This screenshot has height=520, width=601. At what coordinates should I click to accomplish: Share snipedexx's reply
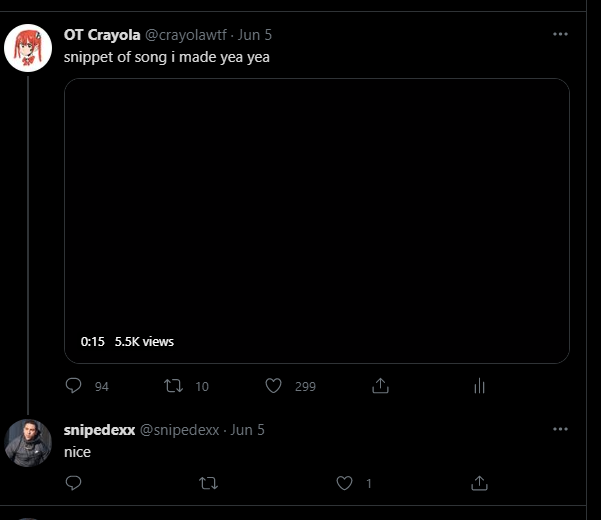click(x=480, y=483)
